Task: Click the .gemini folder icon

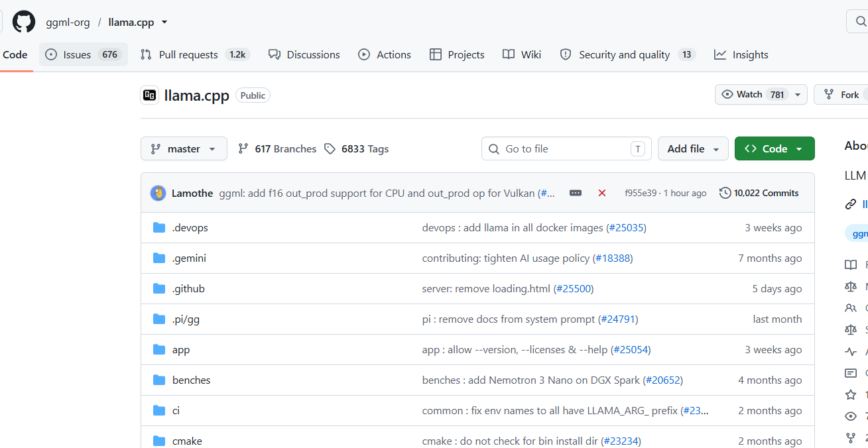Action: [159, 258]
